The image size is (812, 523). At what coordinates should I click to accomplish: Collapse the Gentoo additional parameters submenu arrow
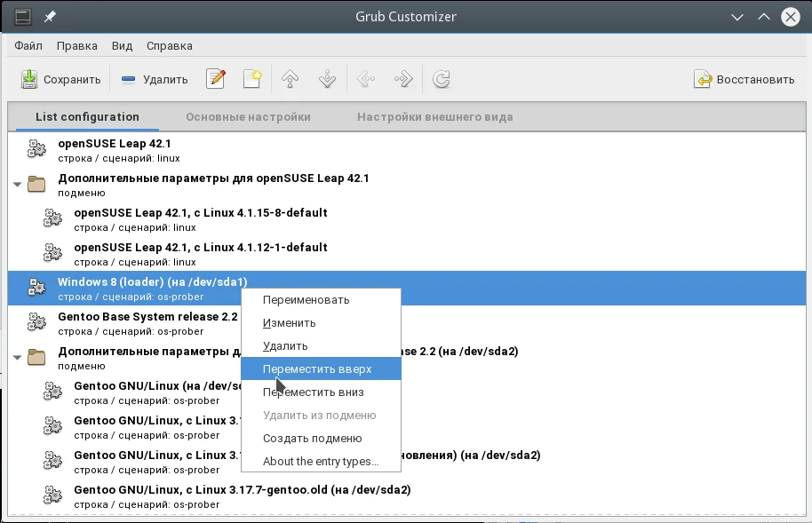18,357
